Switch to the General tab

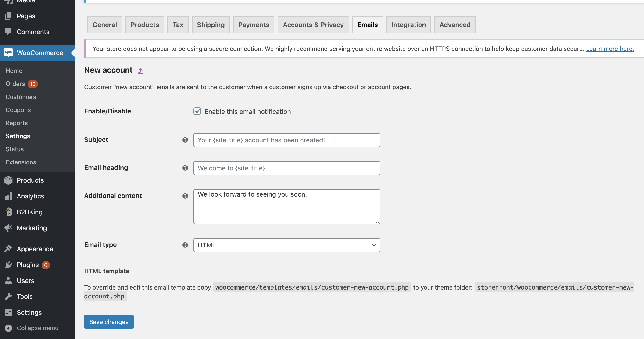point(104,25)
